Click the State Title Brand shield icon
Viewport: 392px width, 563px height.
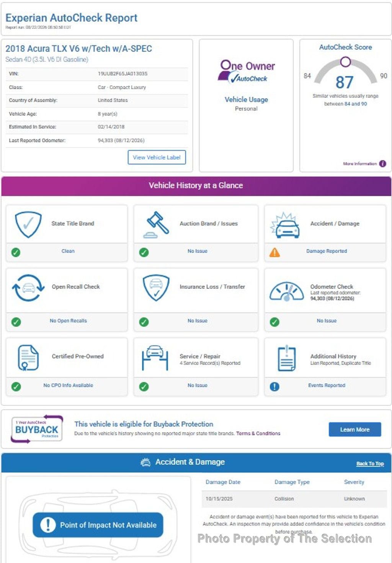click(28, 224)
